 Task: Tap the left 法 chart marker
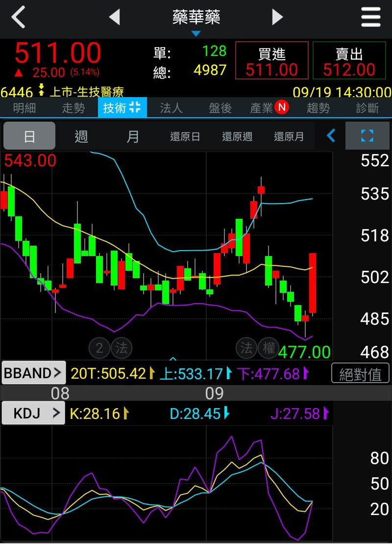tap(122, 348)
